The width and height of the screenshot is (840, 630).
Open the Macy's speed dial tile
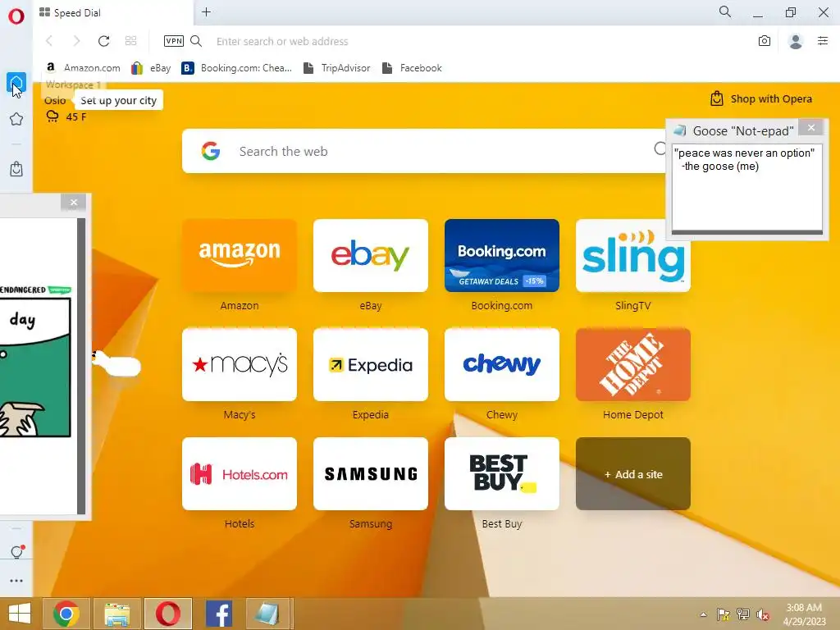[x=240, y=365]
